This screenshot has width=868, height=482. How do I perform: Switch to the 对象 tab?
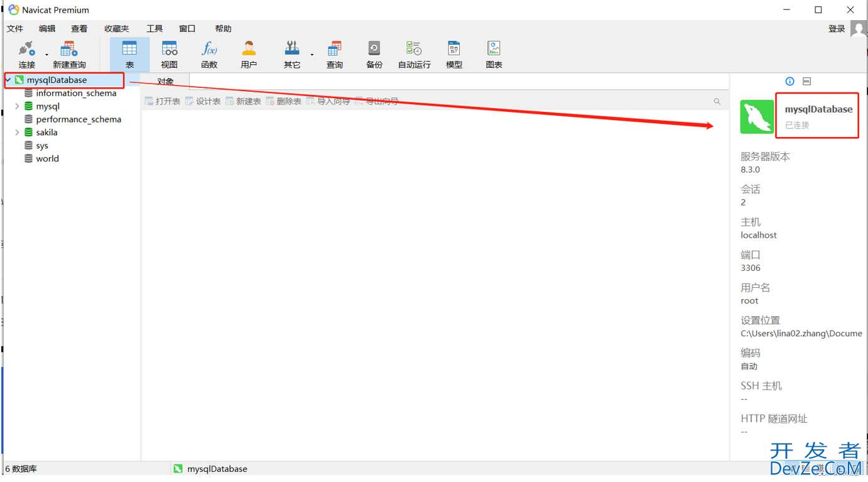(165, 82)
